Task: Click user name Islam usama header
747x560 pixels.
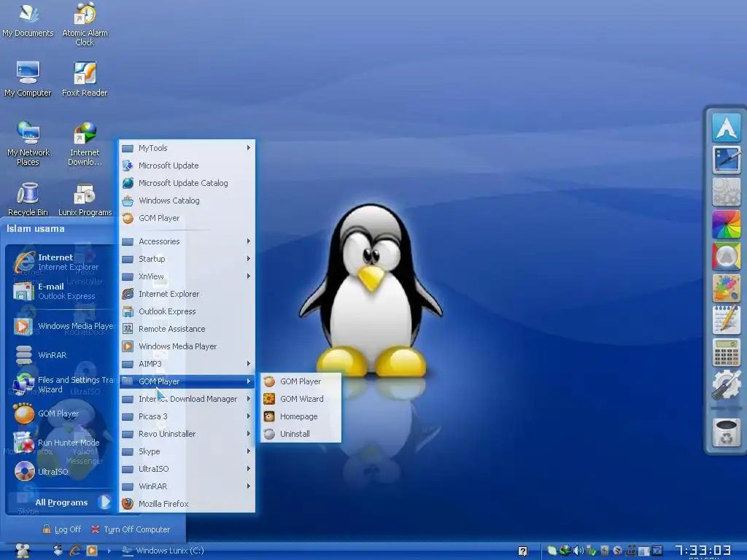Action: pyautogui.click(x=35, y=228)
